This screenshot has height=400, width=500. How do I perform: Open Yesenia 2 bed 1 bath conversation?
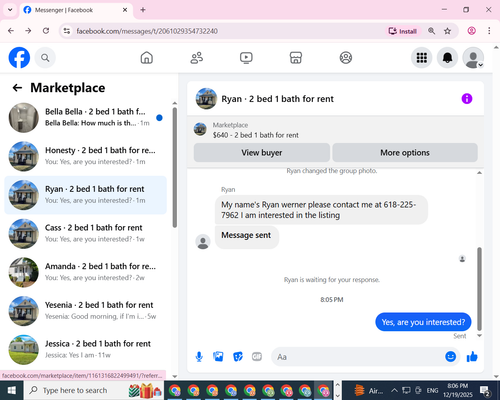(85, 311)
